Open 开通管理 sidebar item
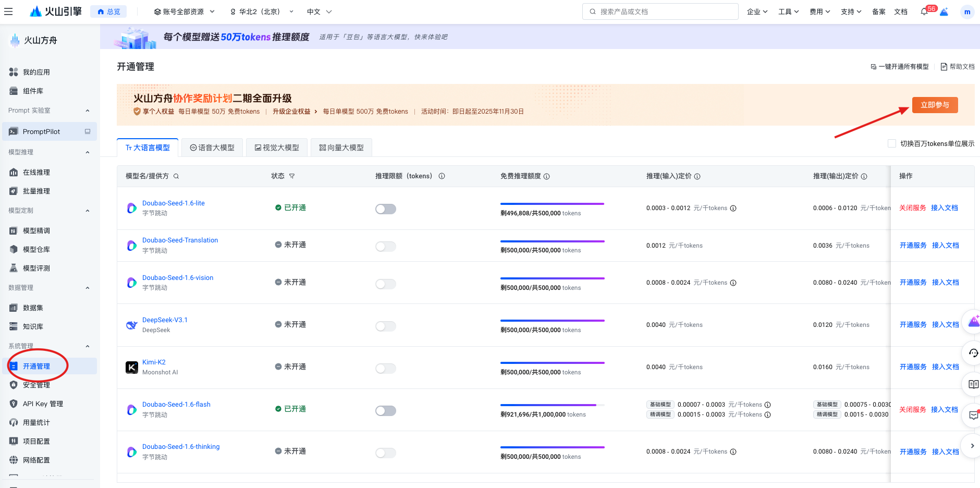Image resolution: width=980 pixels, height=488 pixels. coord(49,366)
